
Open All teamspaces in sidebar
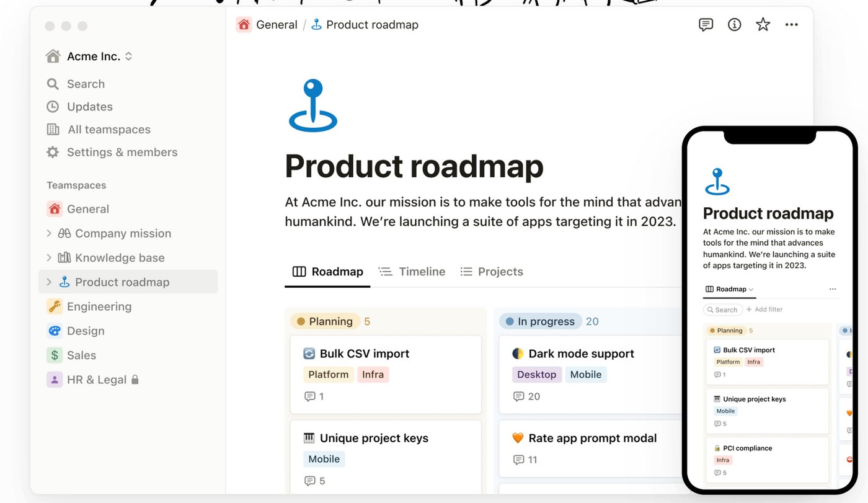[108, 130]
